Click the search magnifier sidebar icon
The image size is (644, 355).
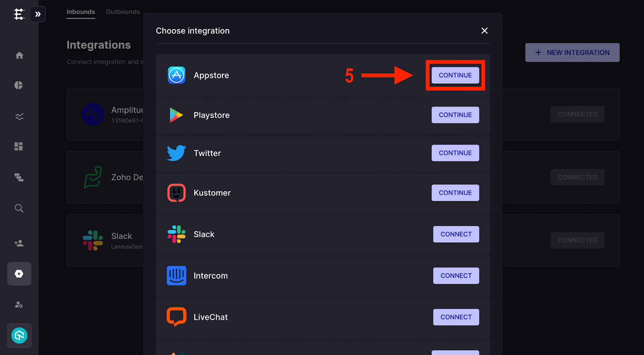tap(19, 208)
